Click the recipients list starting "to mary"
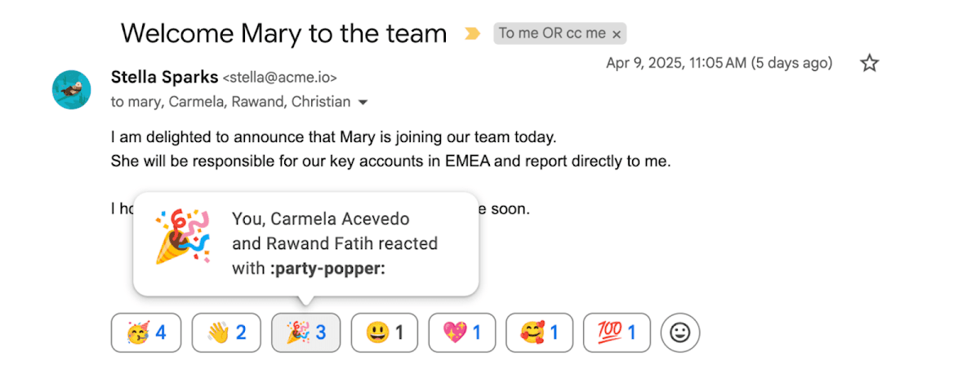The height and width of the screenshot is (392, 980). [231, 102]
